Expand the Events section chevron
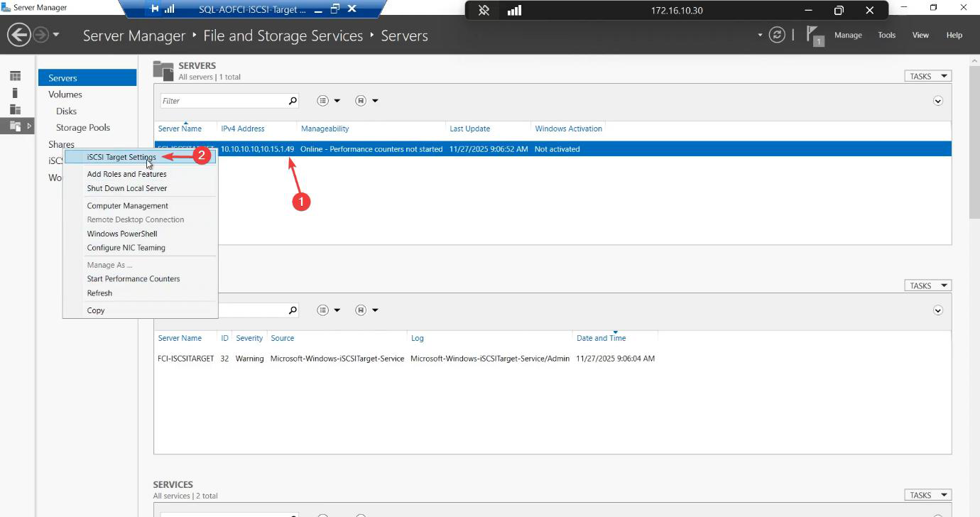Screen dimensions: 980x517 pos(937,310)
